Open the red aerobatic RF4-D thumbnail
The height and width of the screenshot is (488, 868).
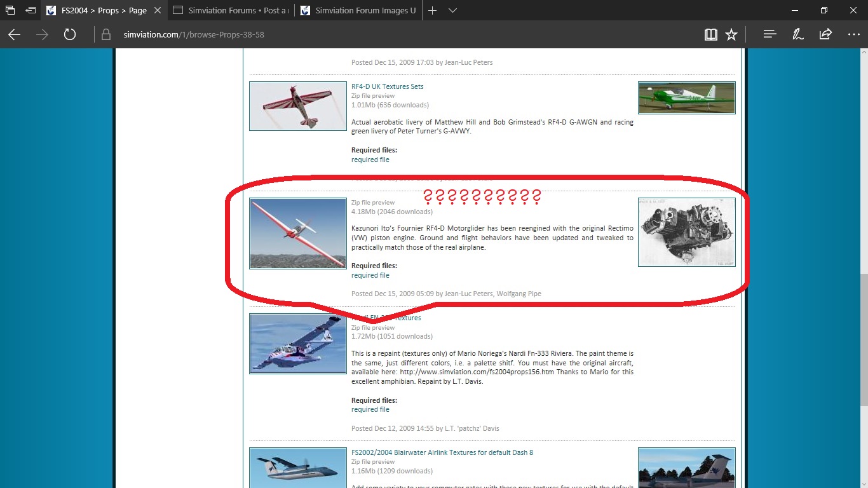tap(298, 106)
